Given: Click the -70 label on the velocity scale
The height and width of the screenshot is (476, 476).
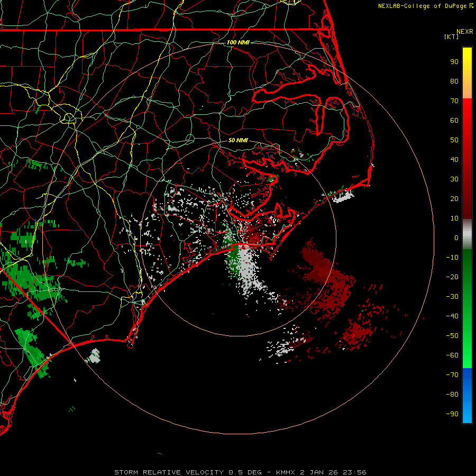Looking at the screenshot, I should tap(452, 375).
